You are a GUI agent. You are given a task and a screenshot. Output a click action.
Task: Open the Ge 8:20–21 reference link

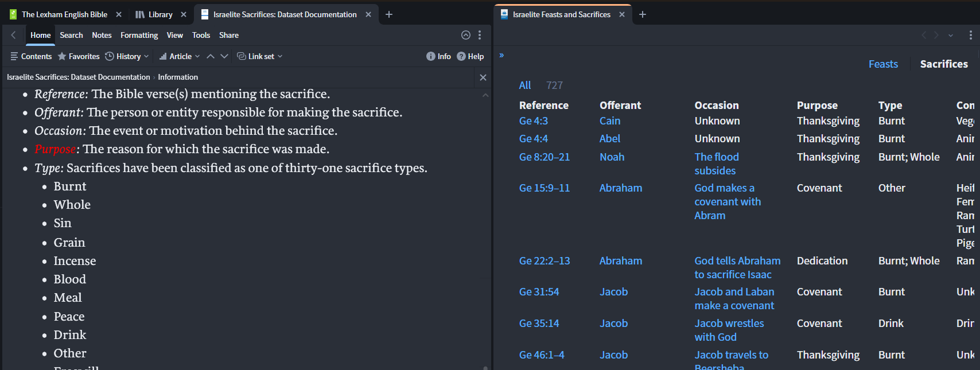[x=544, y=157]
